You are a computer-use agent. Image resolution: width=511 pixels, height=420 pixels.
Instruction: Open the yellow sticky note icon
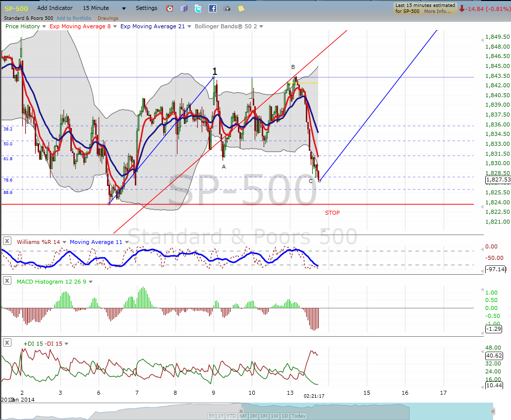pyautogui.click(x=241, y=8)
